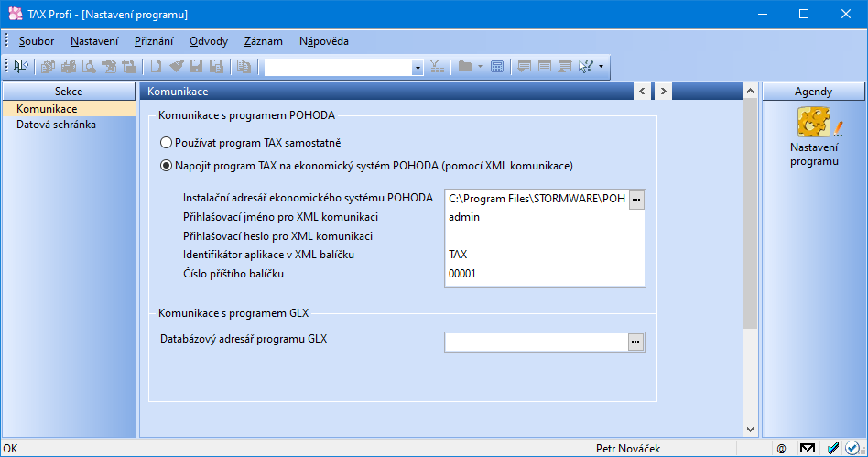Click the Sekce panel header

[69, 92]
